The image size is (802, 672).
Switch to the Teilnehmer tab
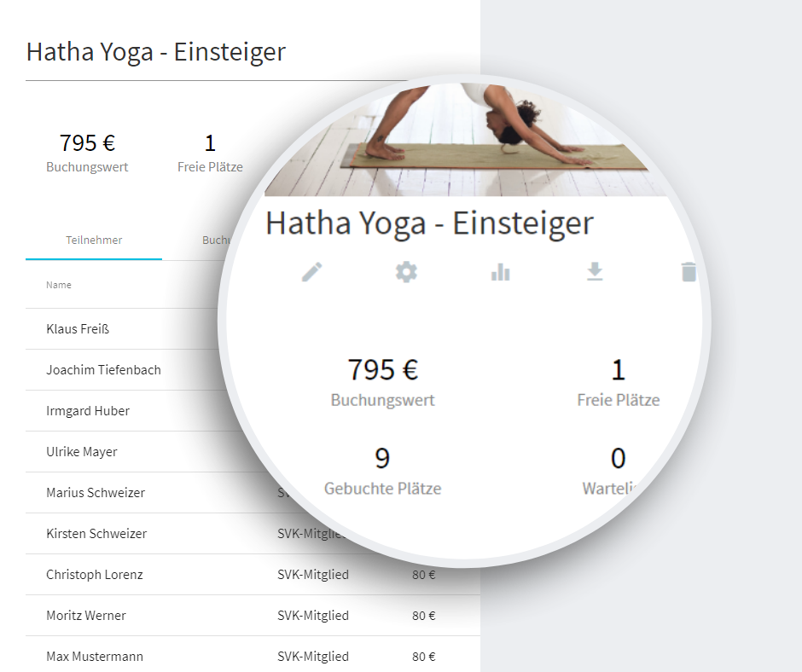point(94,240)
